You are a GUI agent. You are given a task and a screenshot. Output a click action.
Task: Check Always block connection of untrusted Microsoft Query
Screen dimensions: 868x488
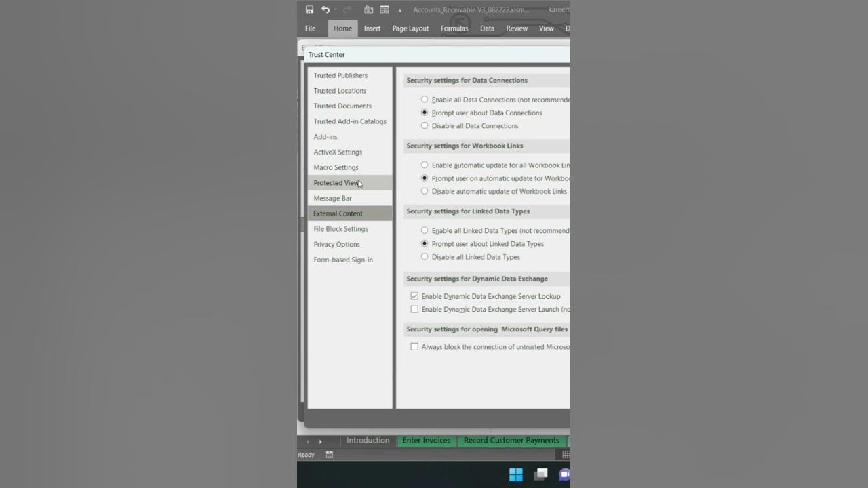[x=414, y=346]
